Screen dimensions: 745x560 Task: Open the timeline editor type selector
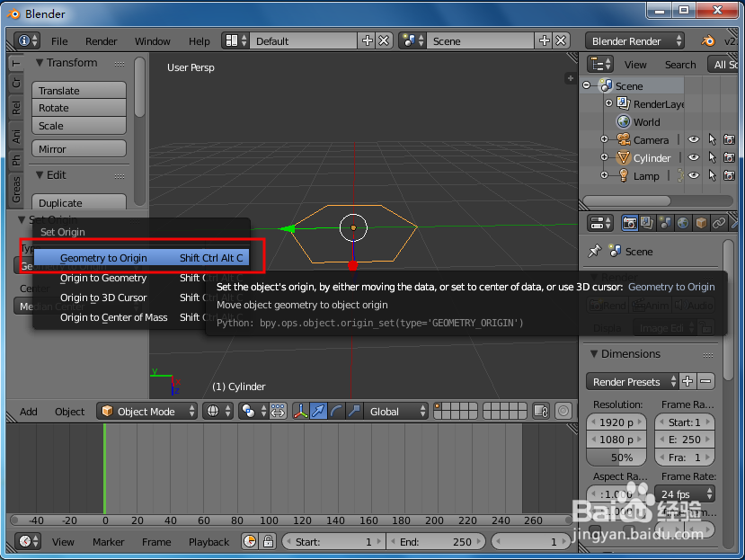tap(28, 541)
